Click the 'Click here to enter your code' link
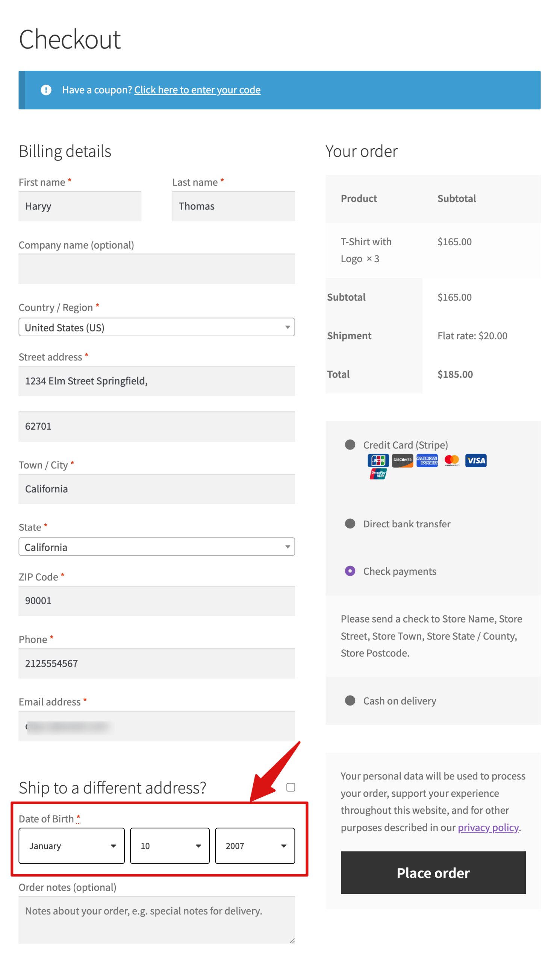The height and width of the screenshot is (963, 560). click(197, 90)
